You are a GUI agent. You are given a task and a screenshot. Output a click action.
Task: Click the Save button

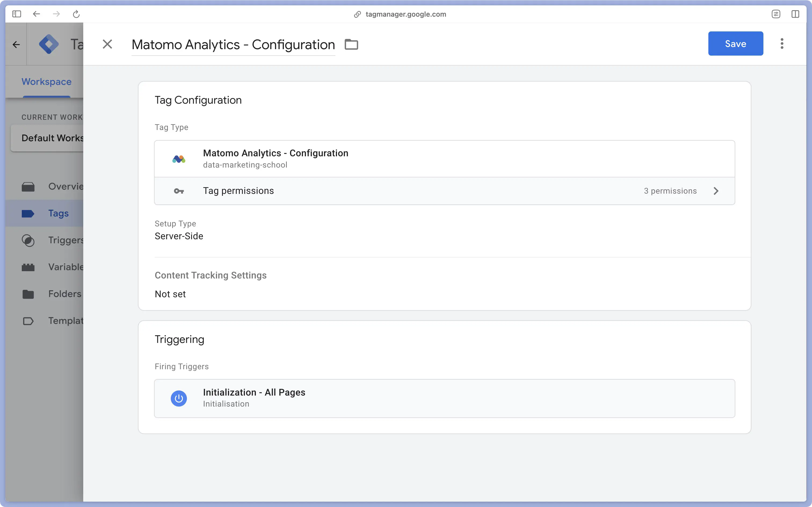(735, 44)
